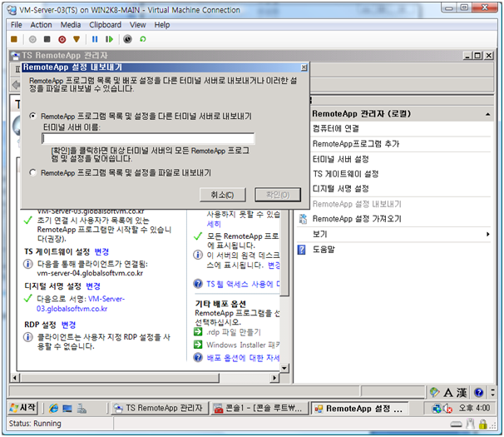
Task: Click the Server Manager quick launch icon
Action: click(82, 409)
